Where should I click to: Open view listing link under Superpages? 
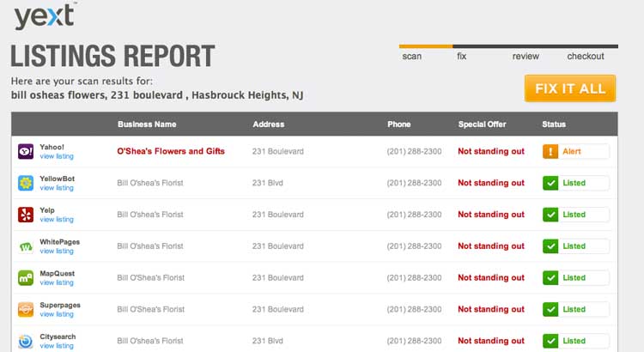[x=57, y=314]
